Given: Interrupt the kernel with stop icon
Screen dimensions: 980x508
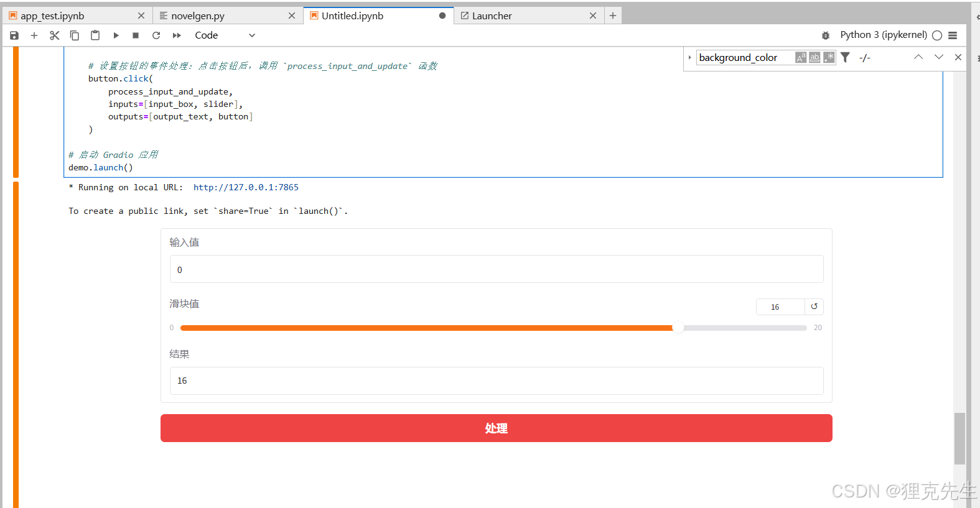Looking at the screenshot, I should coord(136,35).
